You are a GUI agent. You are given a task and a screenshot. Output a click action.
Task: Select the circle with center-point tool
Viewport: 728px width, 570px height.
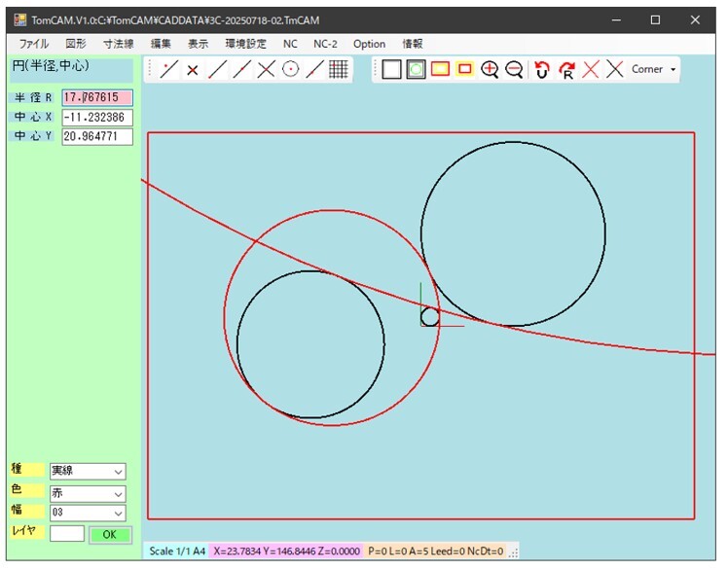[290, 69]
